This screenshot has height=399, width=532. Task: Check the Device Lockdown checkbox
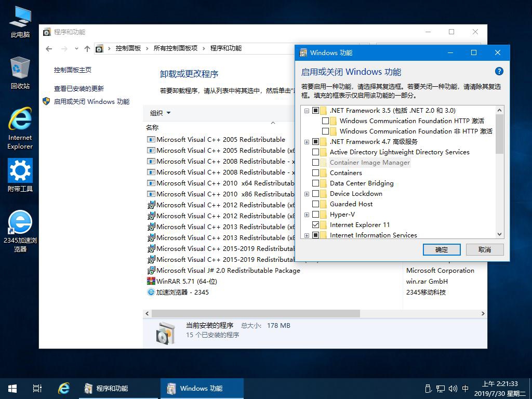(x=315, y=194)
